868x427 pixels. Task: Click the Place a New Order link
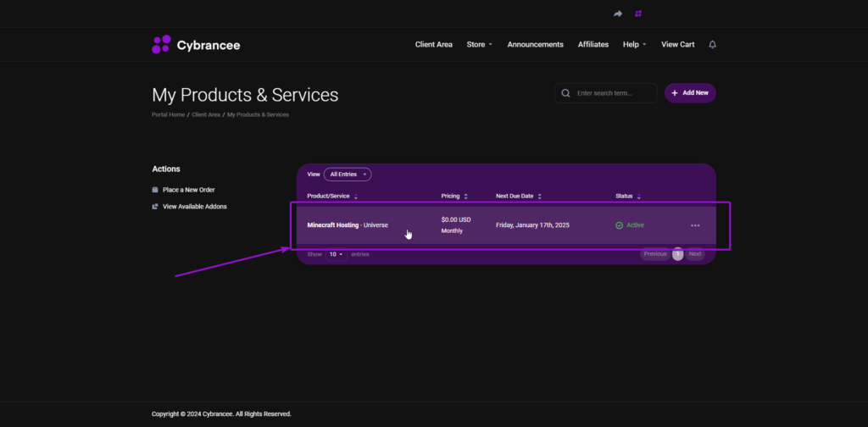189,190
